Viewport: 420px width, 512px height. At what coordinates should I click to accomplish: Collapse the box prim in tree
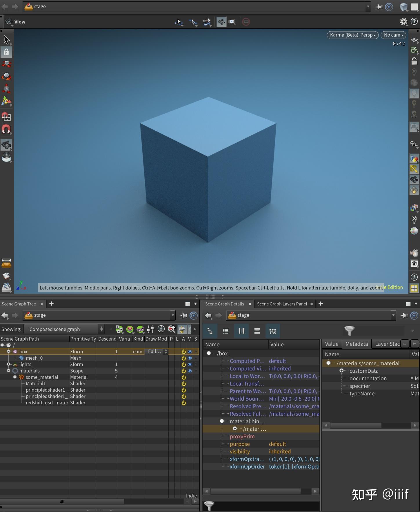[8, 351]
